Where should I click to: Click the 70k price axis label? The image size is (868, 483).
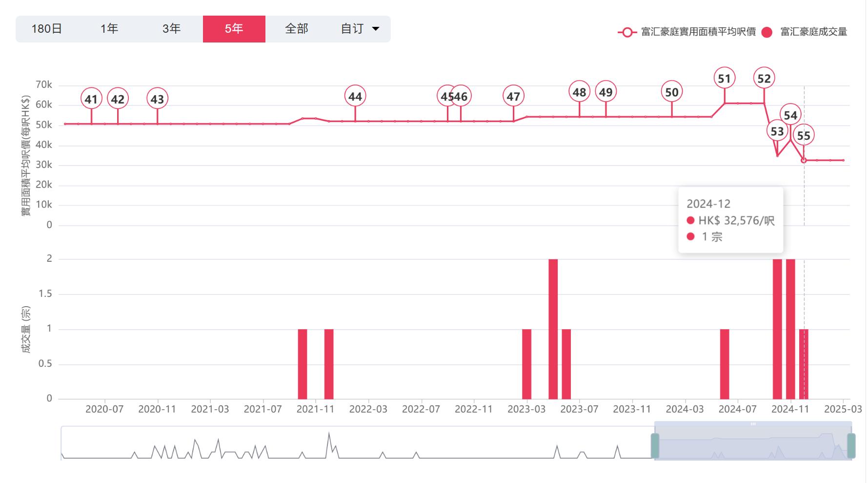click(x=44, y=85)
